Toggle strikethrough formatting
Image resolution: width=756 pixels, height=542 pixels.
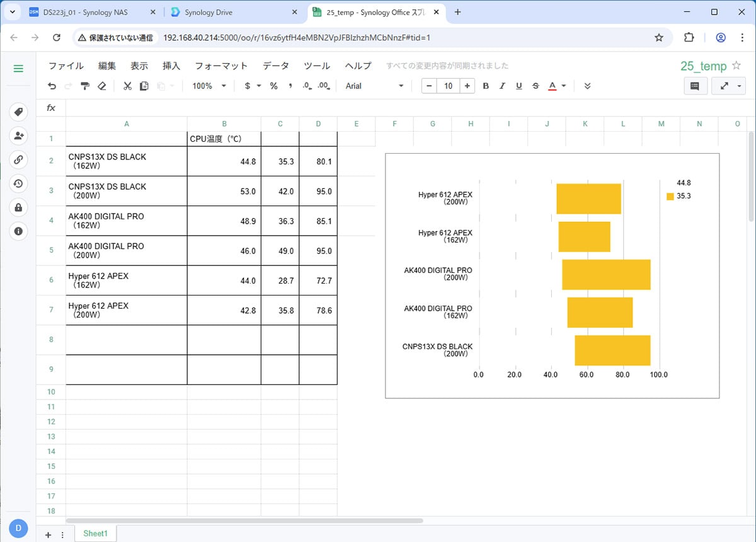pyautogui.click(x=535, y=86)
